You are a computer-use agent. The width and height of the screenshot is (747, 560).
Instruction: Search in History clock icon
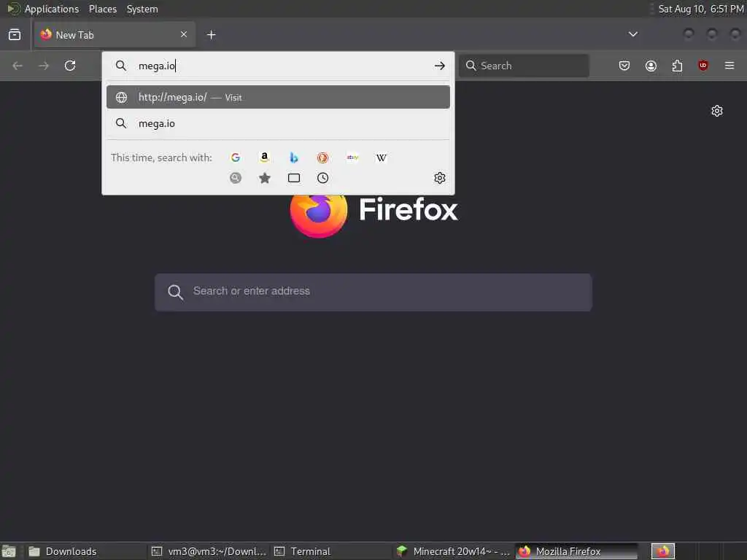click(x=323, y=178)
